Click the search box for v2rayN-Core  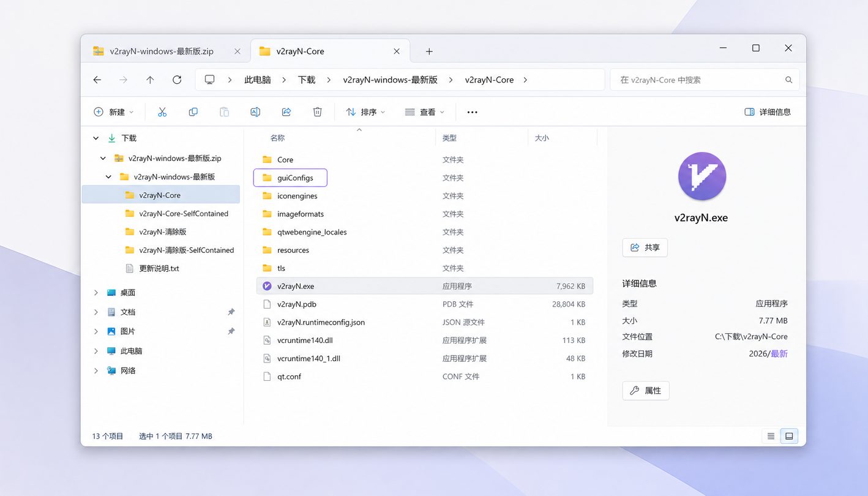coord(705,80)
